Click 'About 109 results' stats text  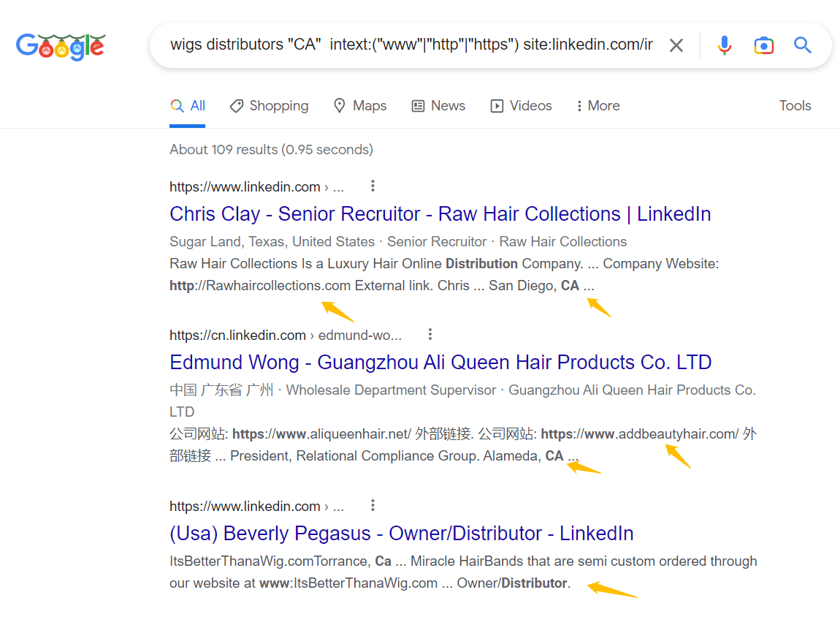(271, 150)
